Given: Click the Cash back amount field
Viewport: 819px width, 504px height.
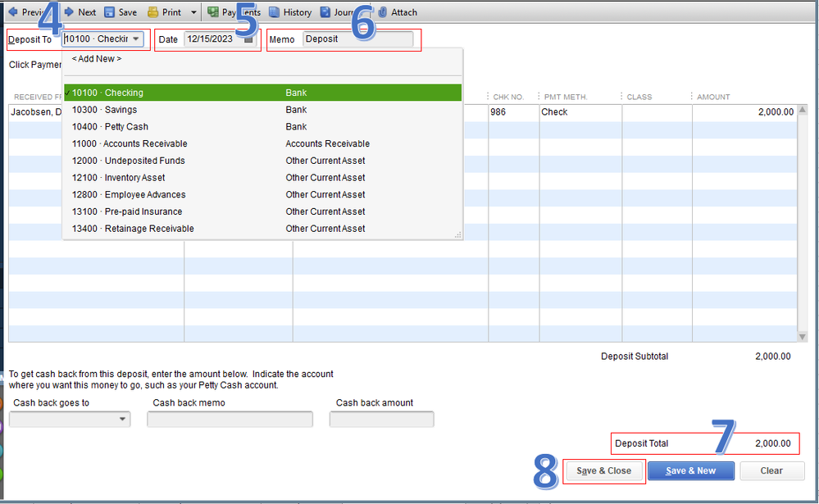Looking at the screenshot, I should 381,419.
